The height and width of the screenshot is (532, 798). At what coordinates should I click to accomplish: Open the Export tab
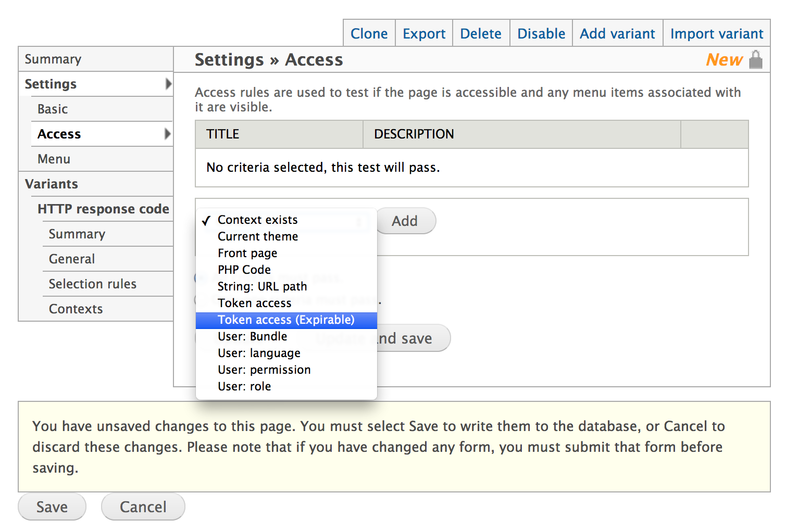[x=423, y=33]
